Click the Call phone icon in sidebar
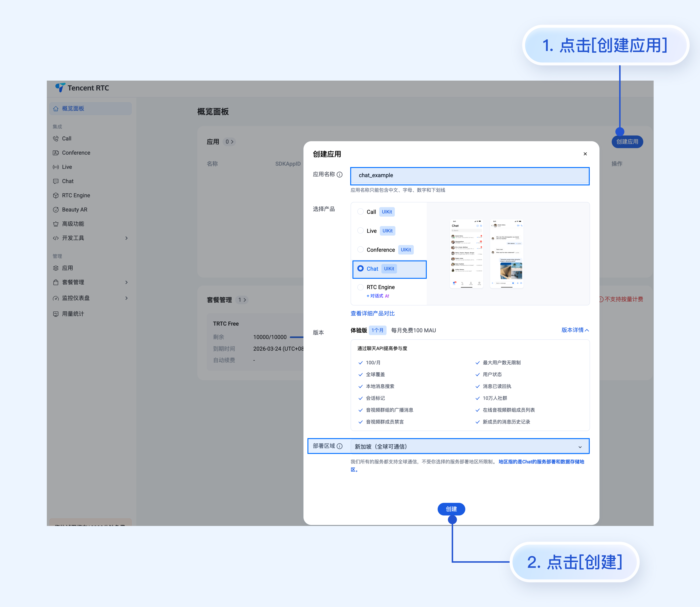The image size is (700, 607). (x=56, y=139)
